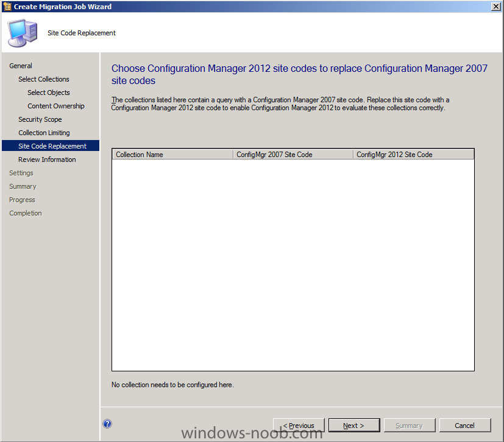Click Next to continue the wizard
The width and height of the screenshot is (504, 442).
click(x=354, y=426)
